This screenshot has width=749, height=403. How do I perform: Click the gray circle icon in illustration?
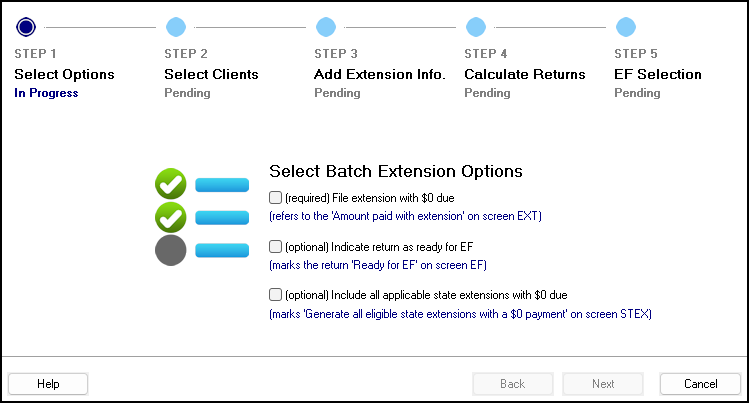tap(171, 250)
